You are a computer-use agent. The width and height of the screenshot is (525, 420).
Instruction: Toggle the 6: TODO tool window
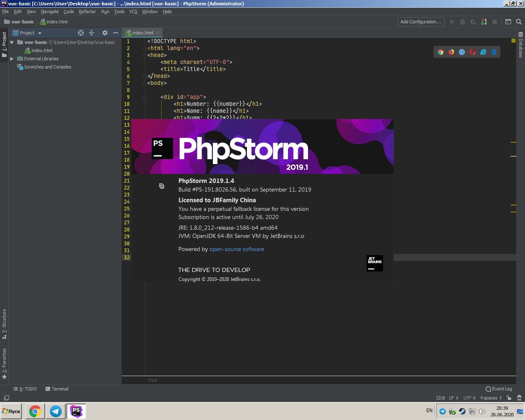25,389
